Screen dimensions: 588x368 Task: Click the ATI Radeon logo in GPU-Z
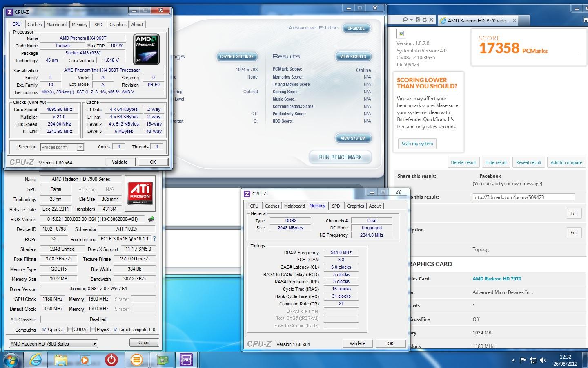[x=140, y=193]
